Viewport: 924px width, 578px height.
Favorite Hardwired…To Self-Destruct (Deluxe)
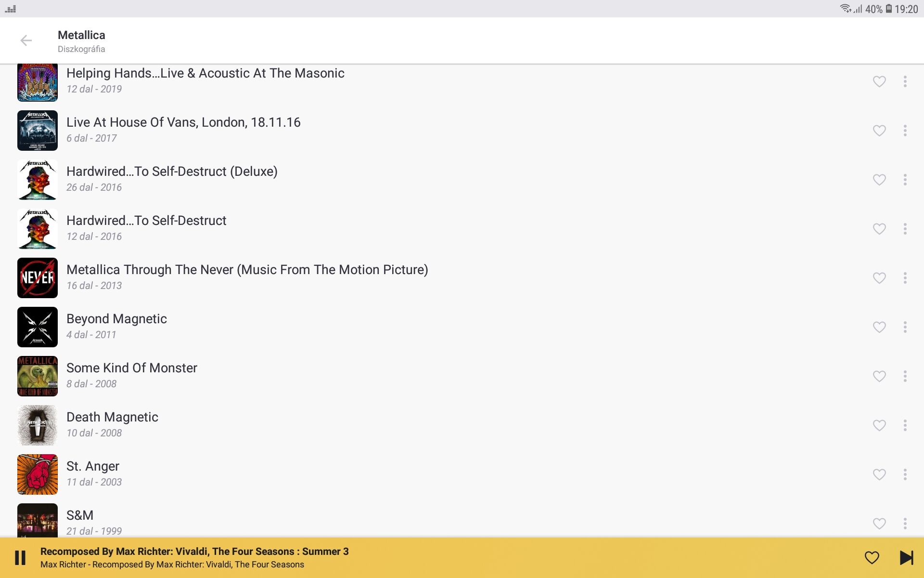[879, 180]
